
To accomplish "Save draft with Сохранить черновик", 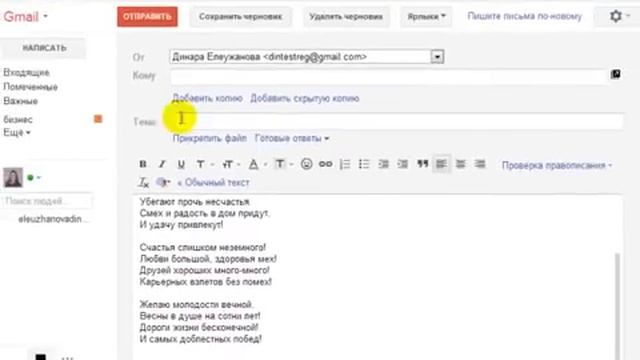I will click(x=240, y=17).
